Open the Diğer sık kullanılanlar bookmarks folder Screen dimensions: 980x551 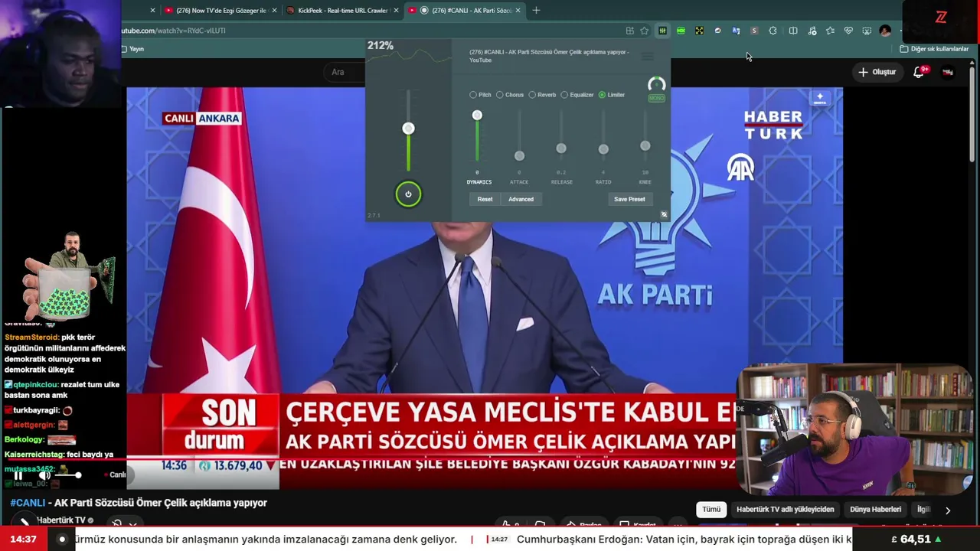click(x=934, y=49)
